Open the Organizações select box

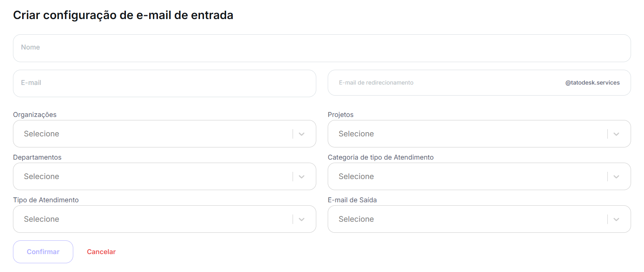pyautogui.click(x=153, y=134)
